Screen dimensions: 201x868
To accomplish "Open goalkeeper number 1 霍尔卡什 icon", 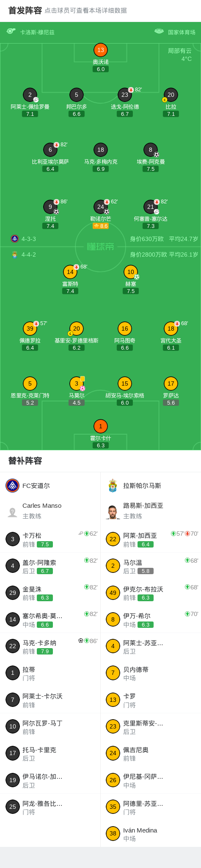I will coord(101,426).
